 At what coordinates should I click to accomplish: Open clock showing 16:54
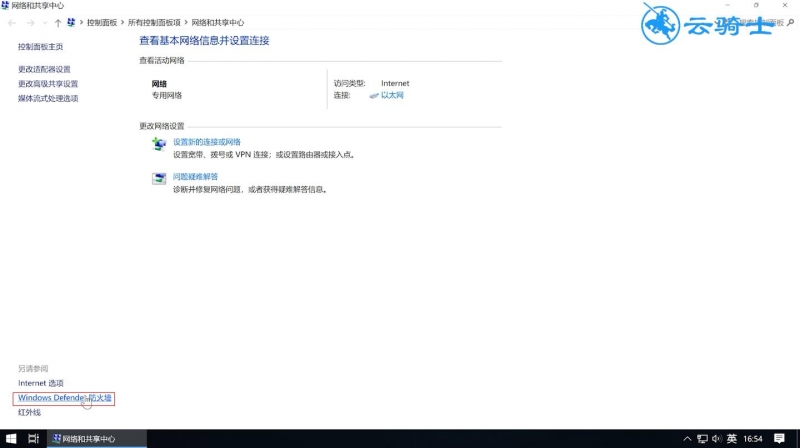click(x=753, y=439)
